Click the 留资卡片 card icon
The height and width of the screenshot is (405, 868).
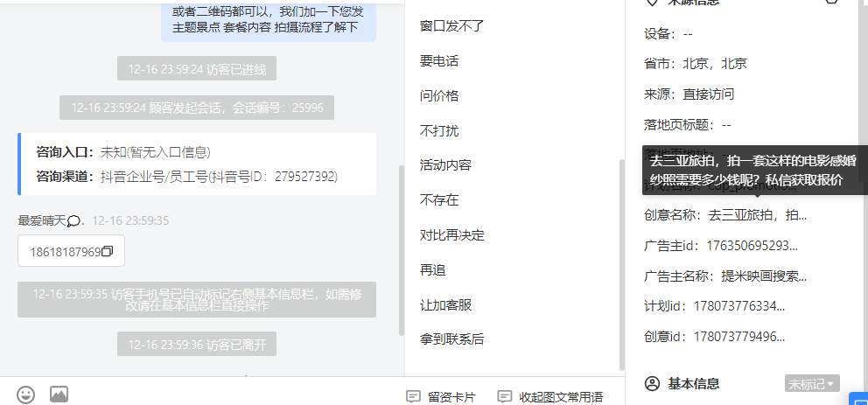[412, 397]
